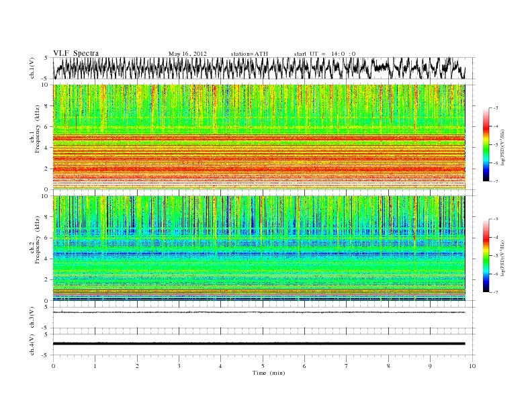Click the "0" time axis tick label
532x411 pixels.
tap(53, 366)
